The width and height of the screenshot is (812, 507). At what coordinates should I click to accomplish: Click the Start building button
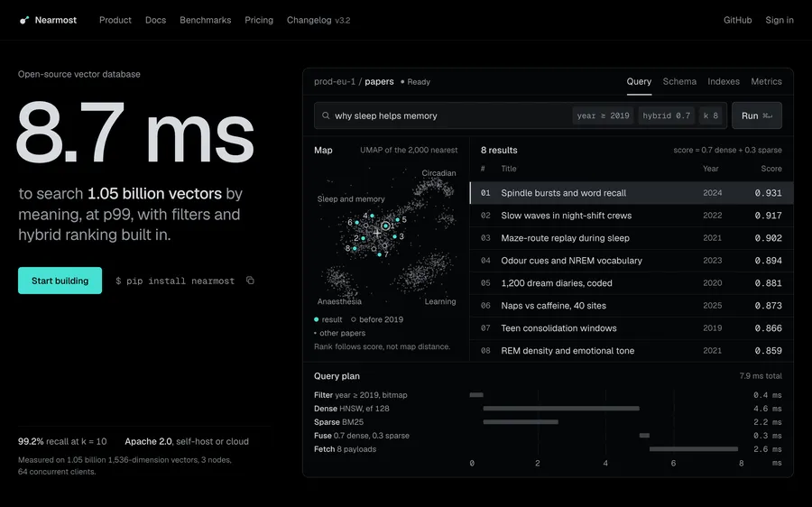point(60,281)
